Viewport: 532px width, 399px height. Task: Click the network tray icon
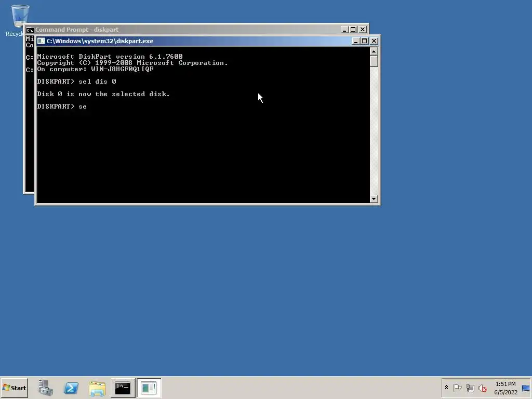pos(470,388)
